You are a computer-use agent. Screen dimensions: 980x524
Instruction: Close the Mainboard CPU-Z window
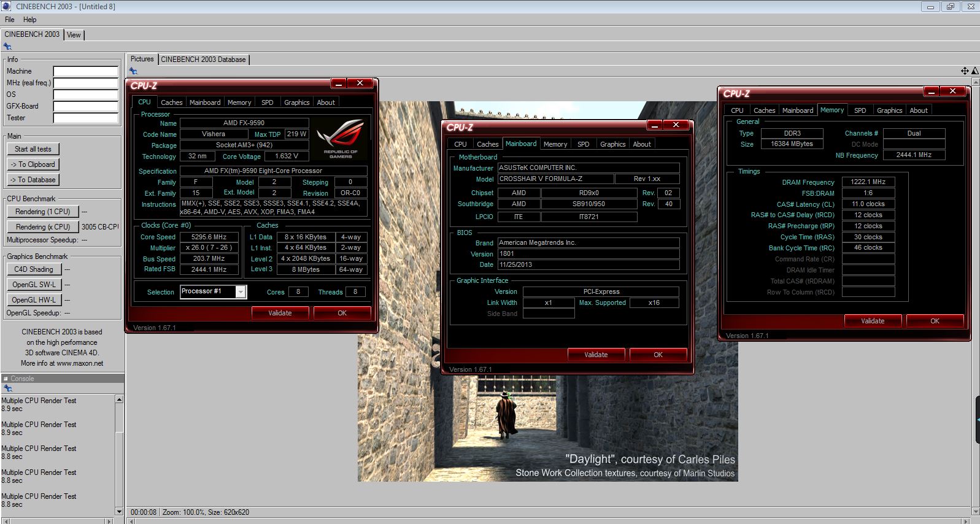coord(676,125)
